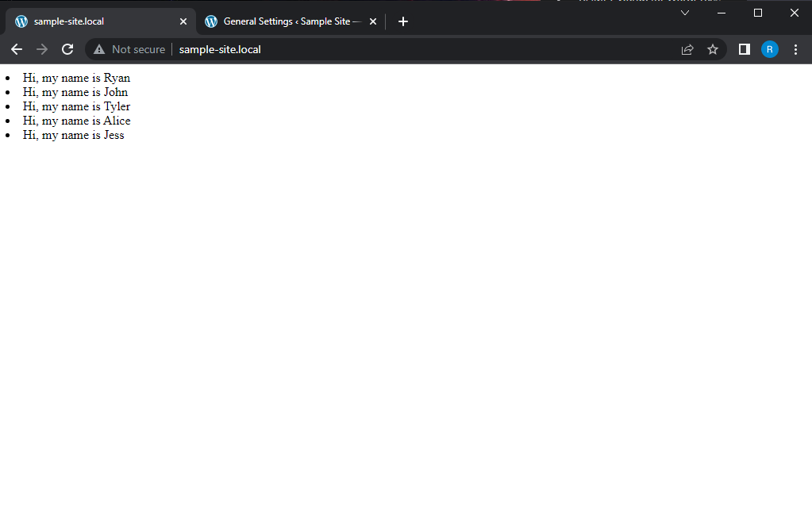812x530 pixels.
Task: Click the 'Not secure' label
Action: coord(138,50)
